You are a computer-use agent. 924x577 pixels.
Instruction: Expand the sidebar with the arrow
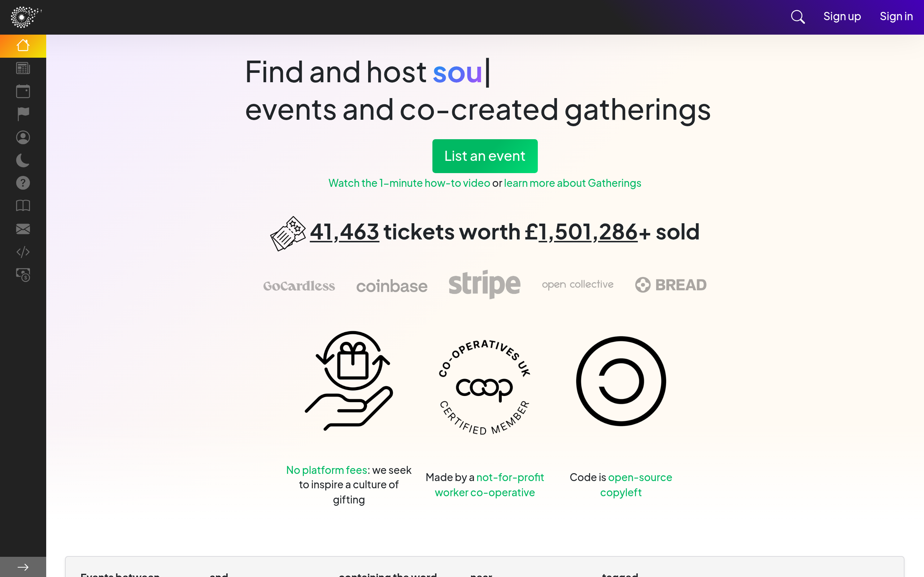(x=23, y=567)
